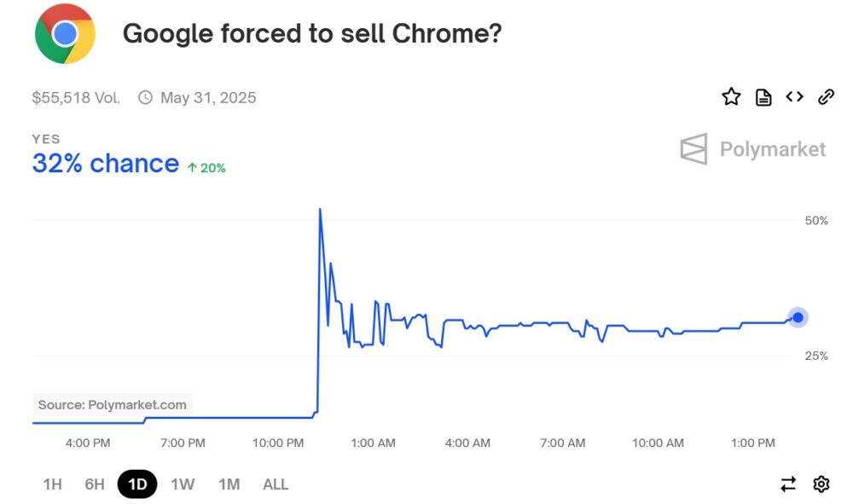Show ALL-time price history

coord(275,484)
